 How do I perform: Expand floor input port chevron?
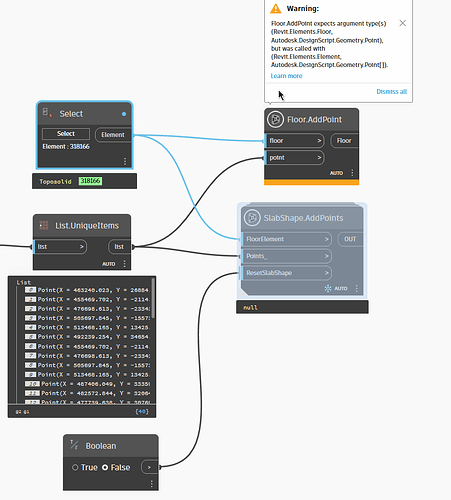(319, 140)
